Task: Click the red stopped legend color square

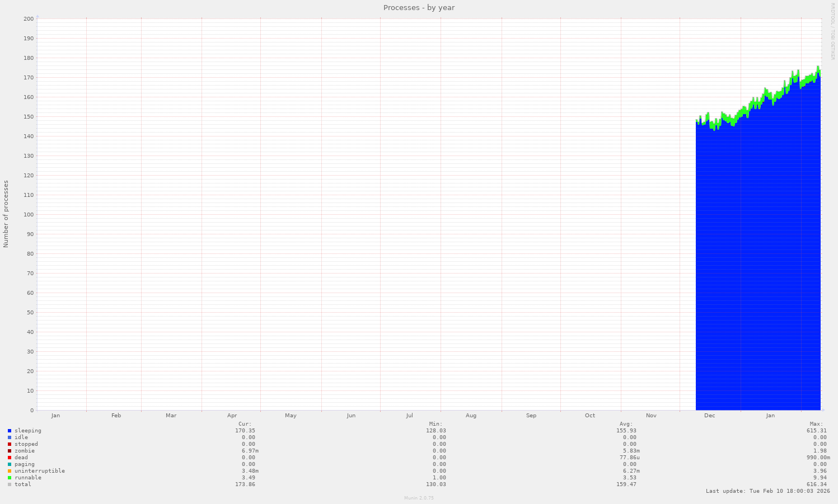Action: pos(10,444)
